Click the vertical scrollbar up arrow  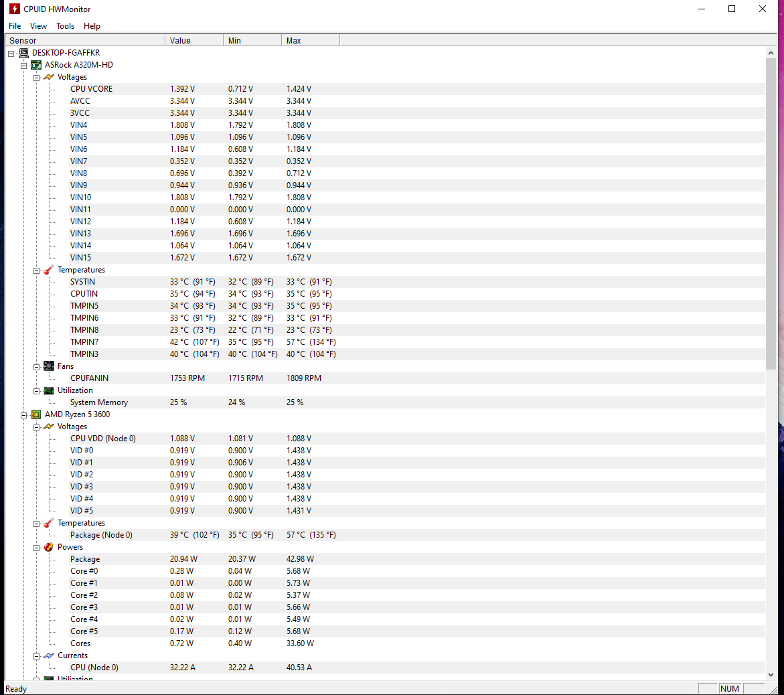(x=771, y=52)
